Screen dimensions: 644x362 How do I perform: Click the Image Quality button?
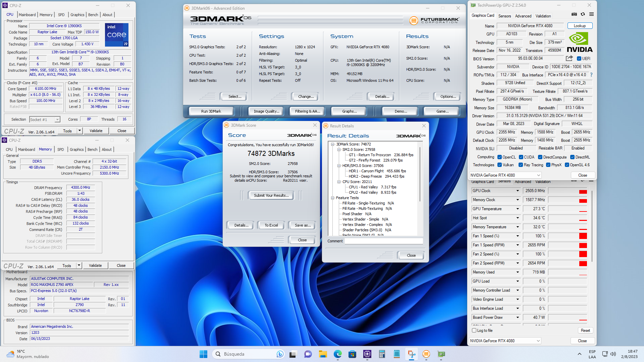266,111
